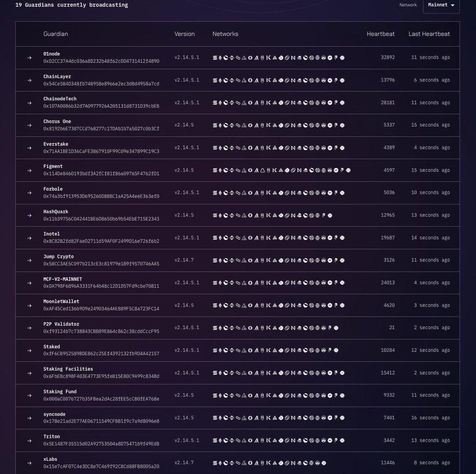This screenshot has height=474, width=476.
Task: Click Algorand icon in Forbole row
Action: [x=256, y=193]
